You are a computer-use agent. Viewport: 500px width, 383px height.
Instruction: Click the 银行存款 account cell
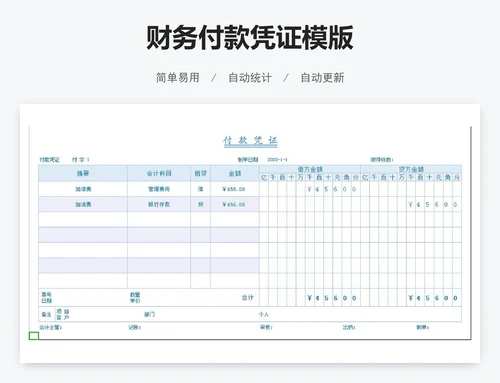[159, 204]
